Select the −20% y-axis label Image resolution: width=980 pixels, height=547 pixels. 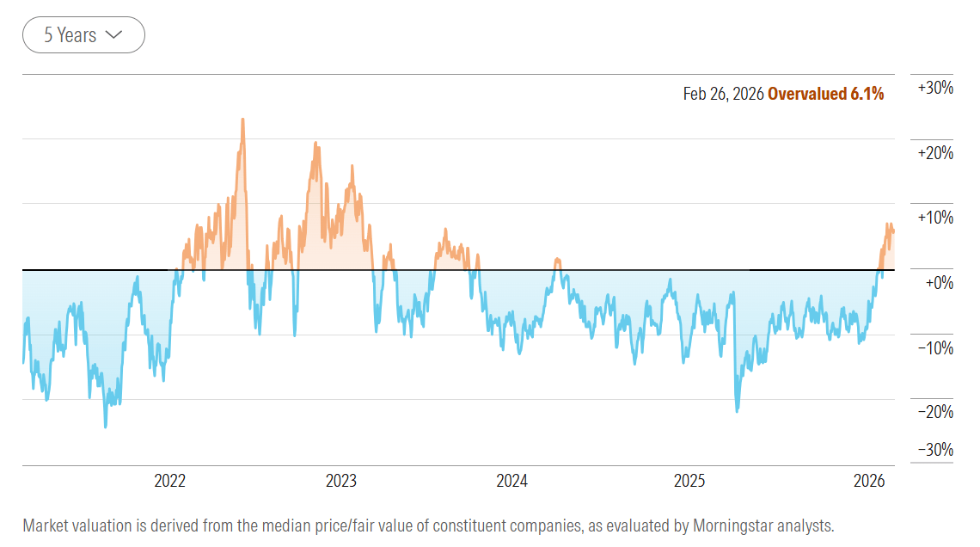(x=934, y=412)
